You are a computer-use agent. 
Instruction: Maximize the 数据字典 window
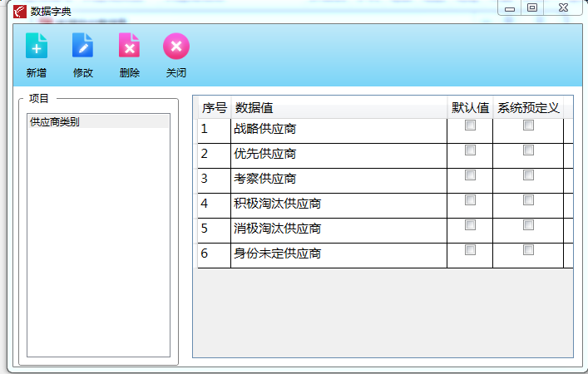pos(532,7)
